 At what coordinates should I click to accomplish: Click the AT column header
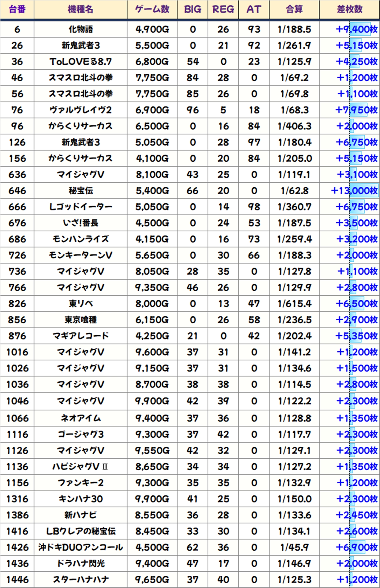254,9
